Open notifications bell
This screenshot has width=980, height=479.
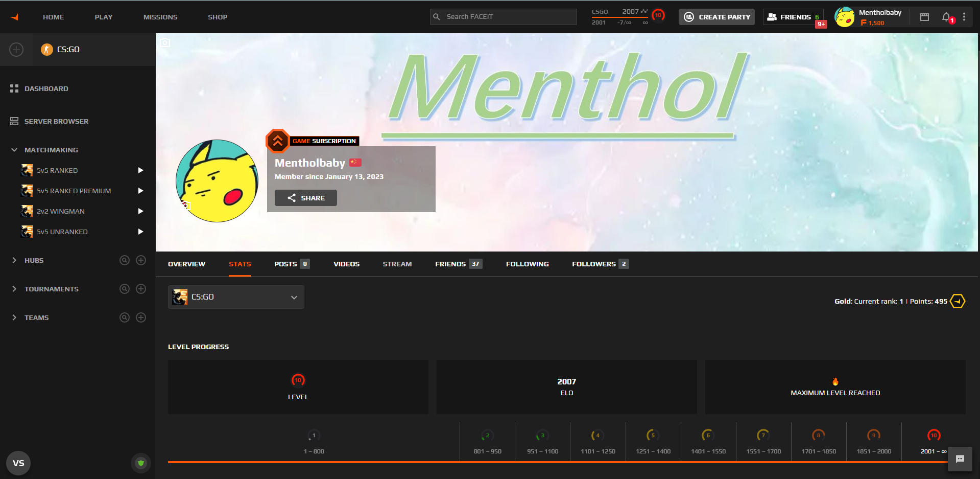946,17
